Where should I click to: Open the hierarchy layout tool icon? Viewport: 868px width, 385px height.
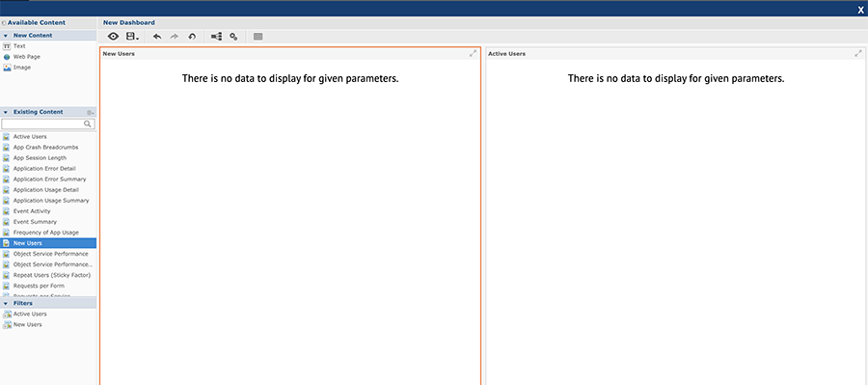(x=216, y=37)
